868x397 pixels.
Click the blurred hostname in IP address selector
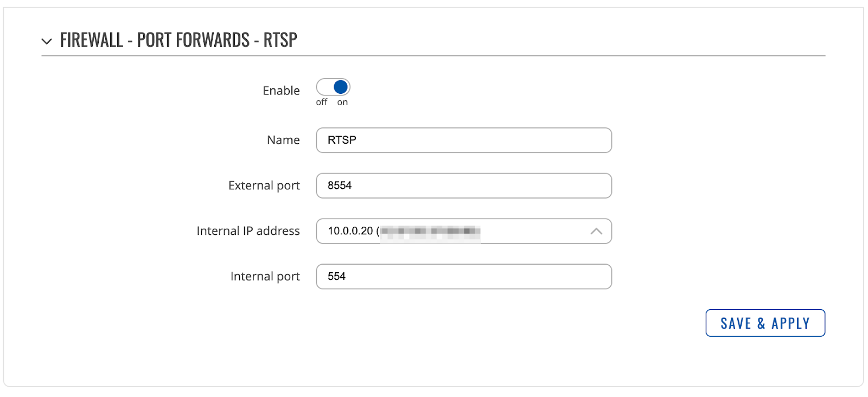tap(430, 232)
